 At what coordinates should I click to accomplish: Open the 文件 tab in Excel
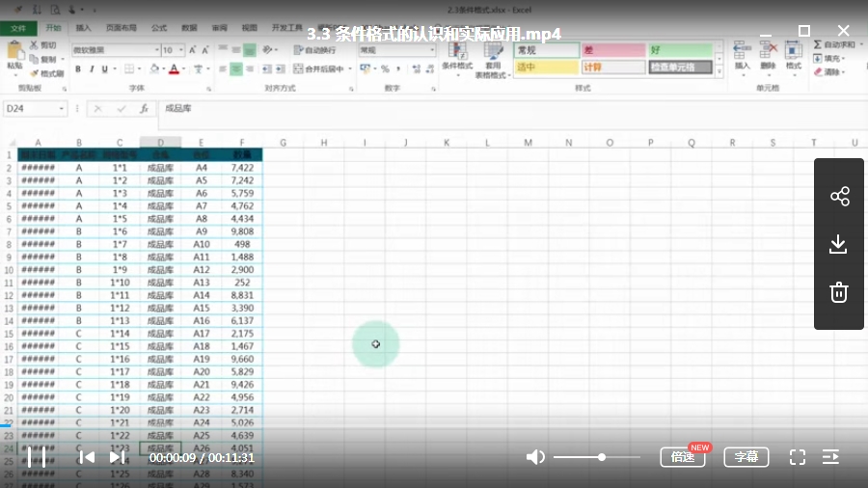18,28
